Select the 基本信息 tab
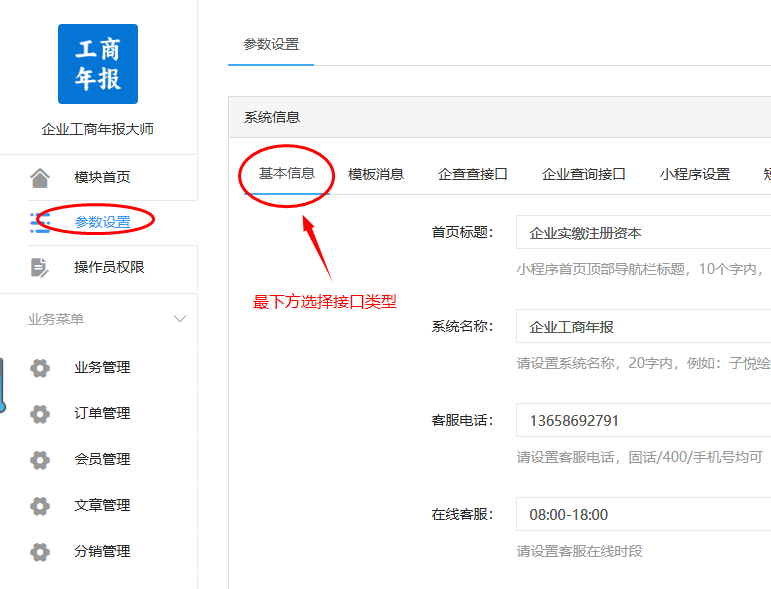Screen dimensions: 771x589 click(x=287, y=174)
